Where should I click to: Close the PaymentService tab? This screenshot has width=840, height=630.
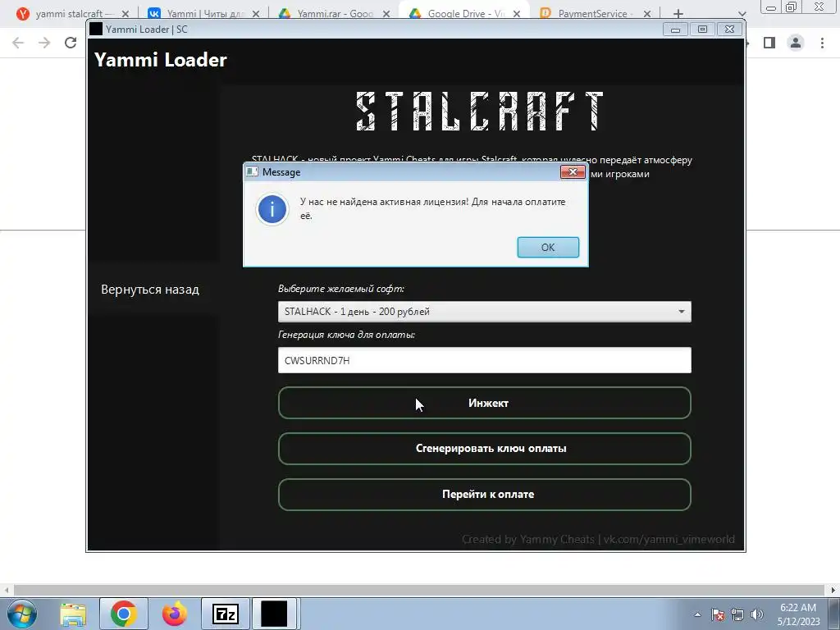point(647,14)
